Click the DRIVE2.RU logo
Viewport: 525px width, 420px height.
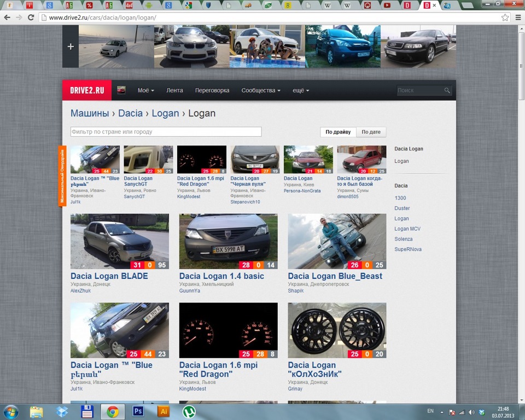[x=87, y=90]
